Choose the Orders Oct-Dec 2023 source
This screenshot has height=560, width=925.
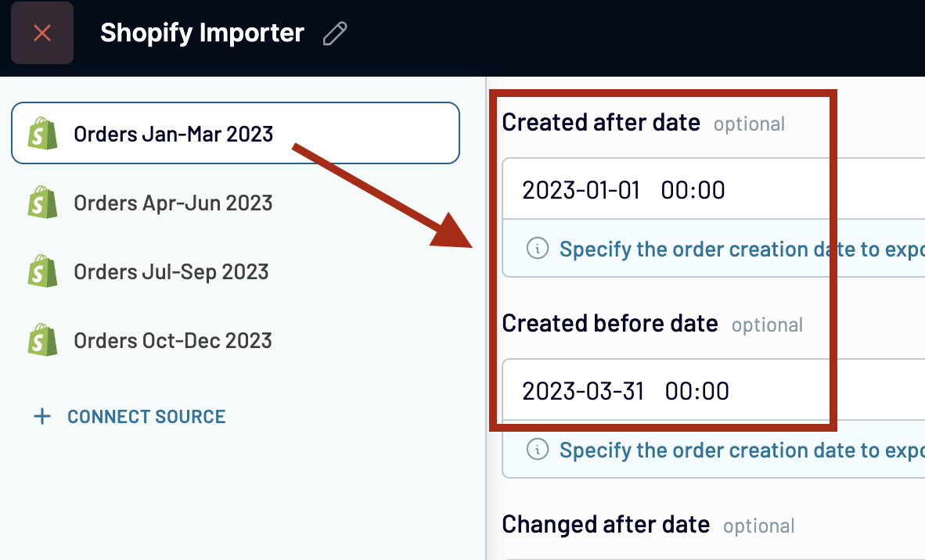pos(173,340)
